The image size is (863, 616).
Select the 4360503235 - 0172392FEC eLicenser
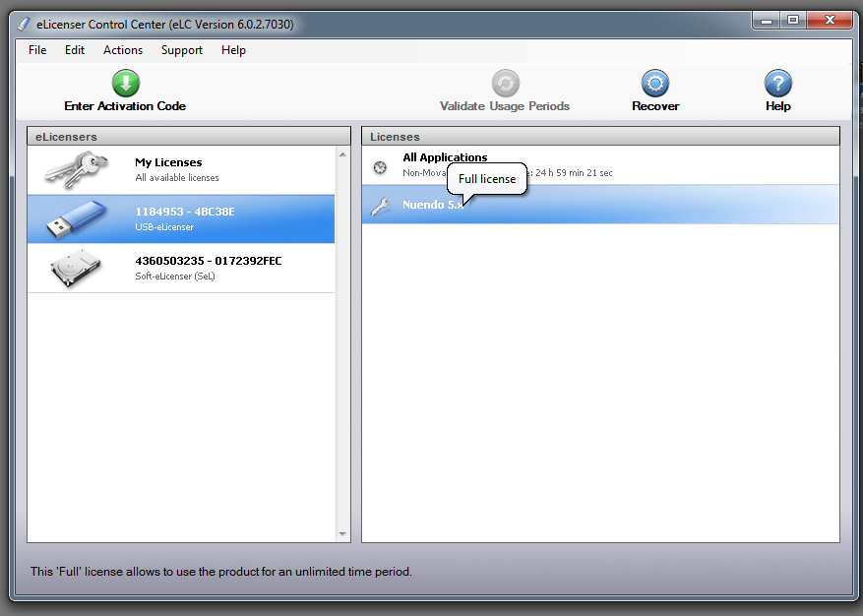[181, 268]
